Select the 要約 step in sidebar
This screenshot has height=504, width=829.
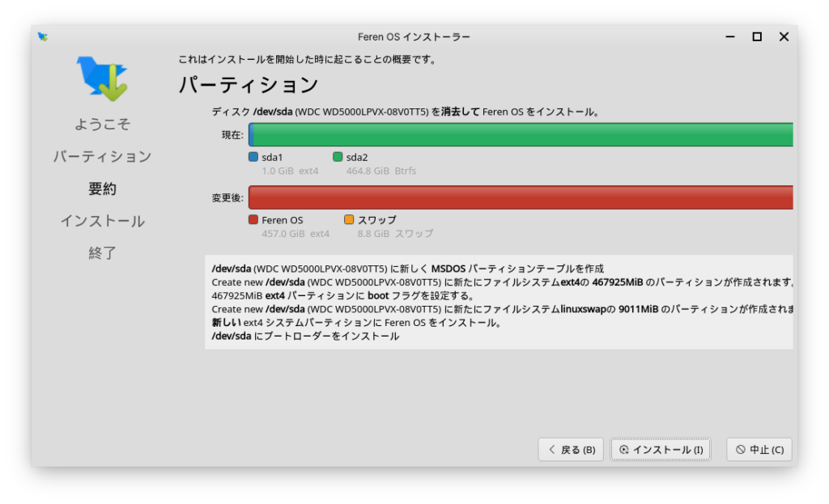(102, 188)
